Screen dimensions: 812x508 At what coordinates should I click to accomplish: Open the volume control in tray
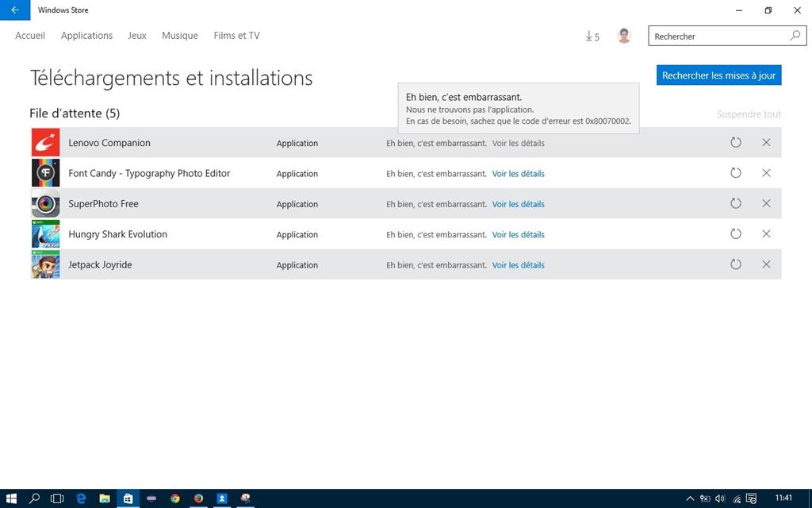tap(720, 498)
